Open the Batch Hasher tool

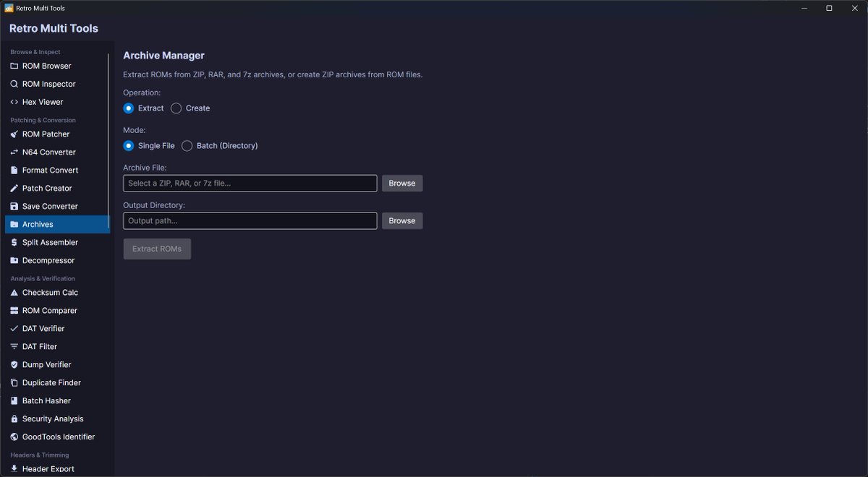point(57,400)
